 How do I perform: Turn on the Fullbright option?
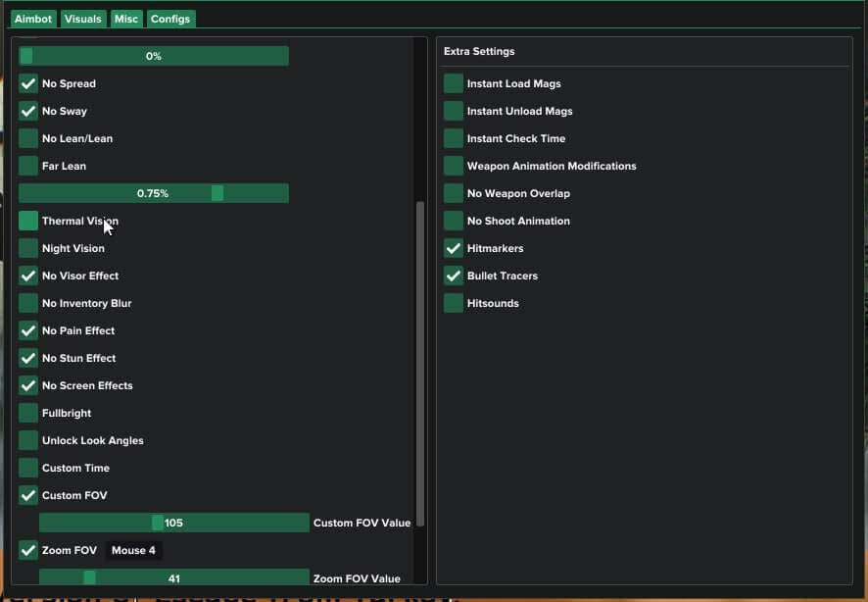pos(28,413)
